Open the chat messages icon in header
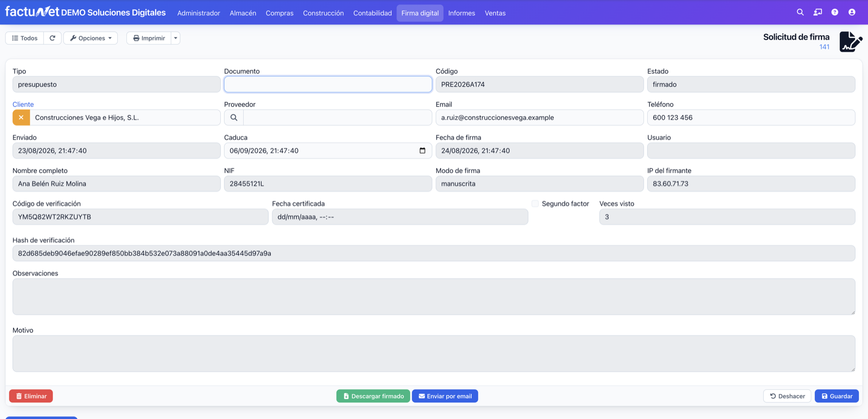Viewport: 868px width, 419px height. pyautogui.click(x=818, y=12)
